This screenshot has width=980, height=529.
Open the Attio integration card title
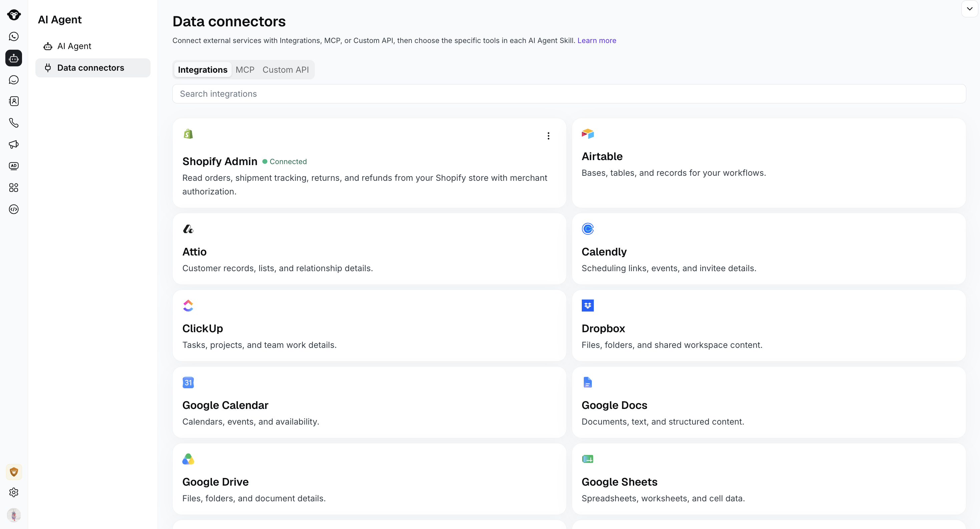(x=194, y=251)
